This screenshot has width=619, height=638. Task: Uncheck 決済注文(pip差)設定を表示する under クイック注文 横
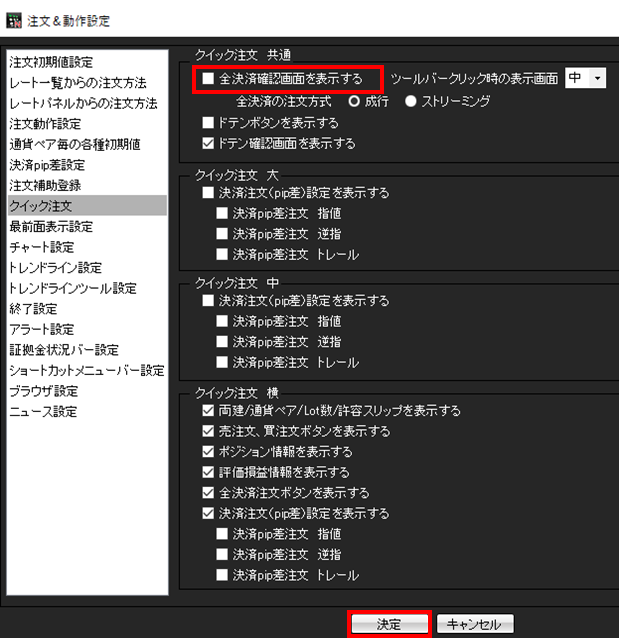[208, 513]
